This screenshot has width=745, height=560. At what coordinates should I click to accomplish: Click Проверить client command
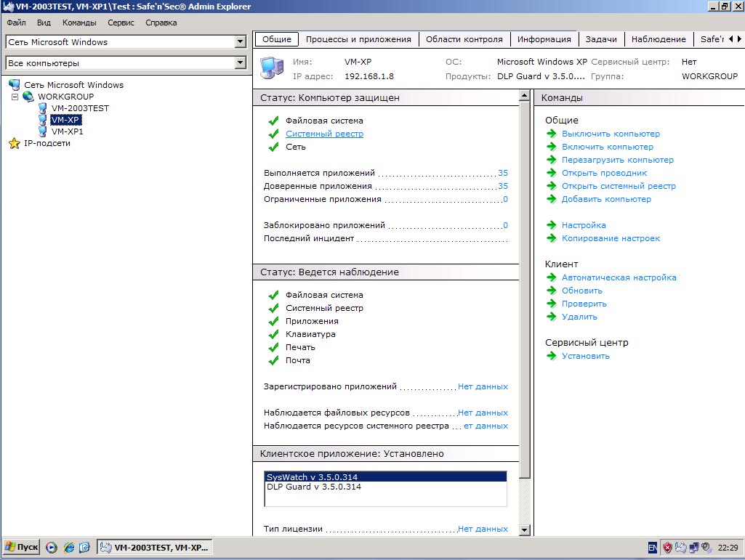click(x=584, y=304)
